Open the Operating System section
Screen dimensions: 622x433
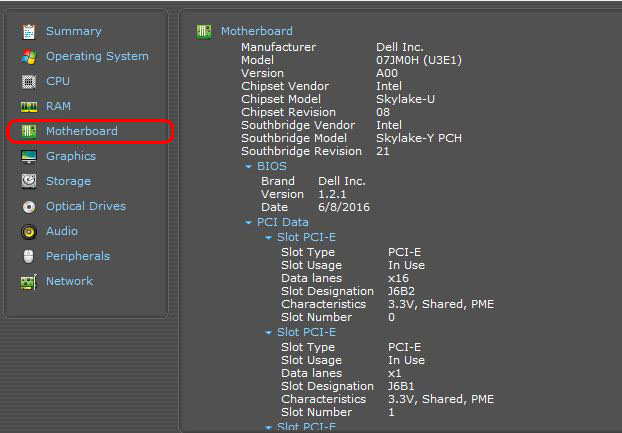(97, 56)
